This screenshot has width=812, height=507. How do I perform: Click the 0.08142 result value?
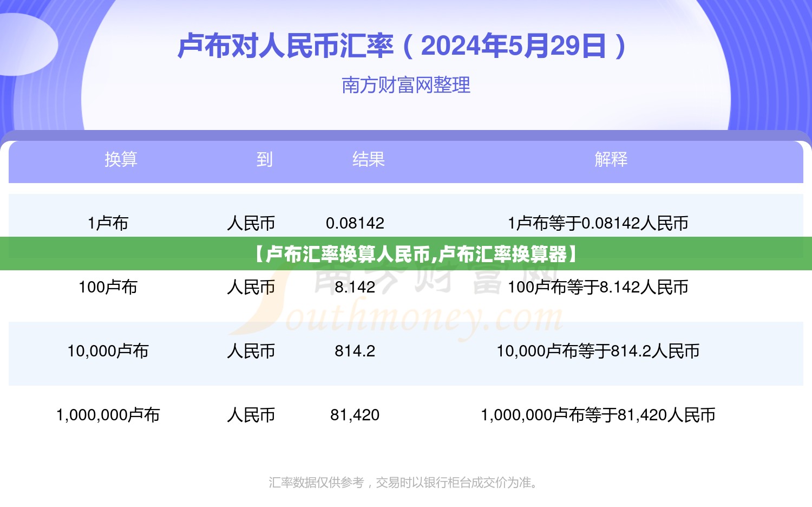[355, 223]
